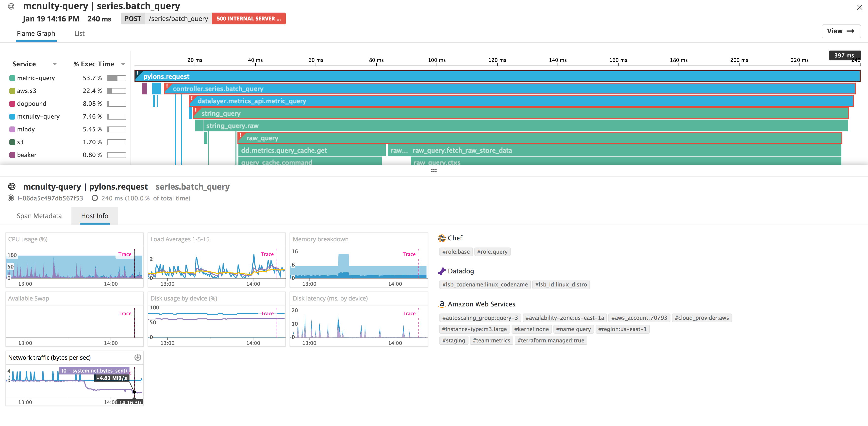Click the Amazon Web Services icon
Screen dimensions: 868x426
point(442,304)
